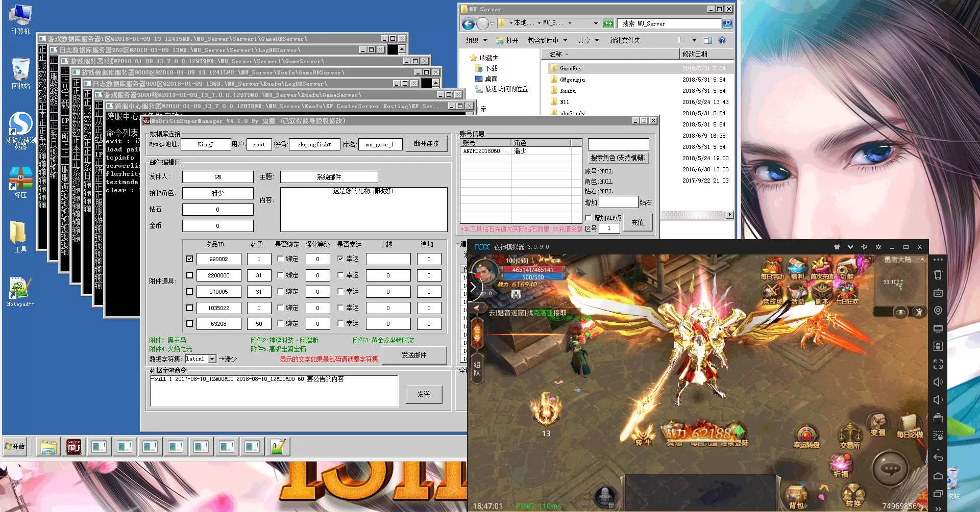Open the Explorer view options dropdown arrow
The width and height of the screenshot is (980, 512).
pyautogui.click(x=694, y=40)
